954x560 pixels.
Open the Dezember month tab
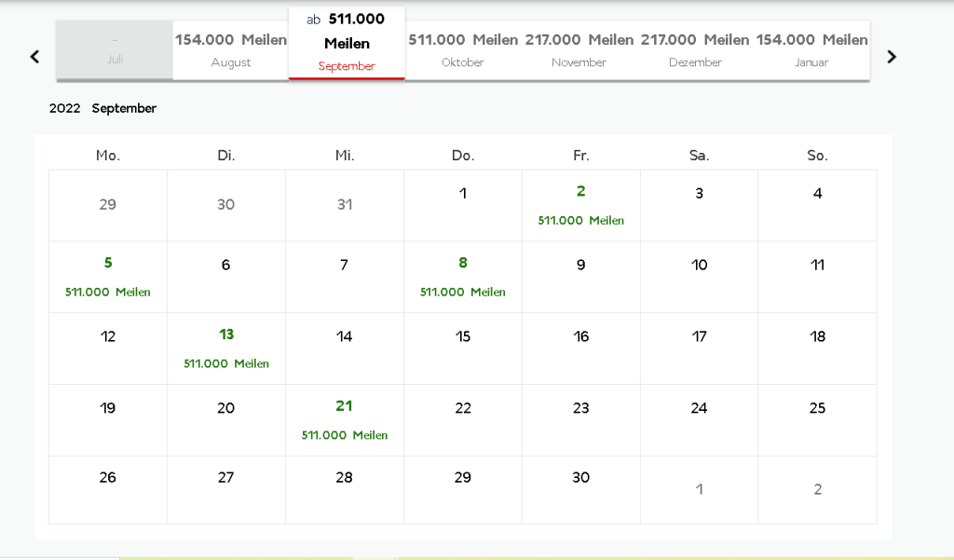click(695, 50)
